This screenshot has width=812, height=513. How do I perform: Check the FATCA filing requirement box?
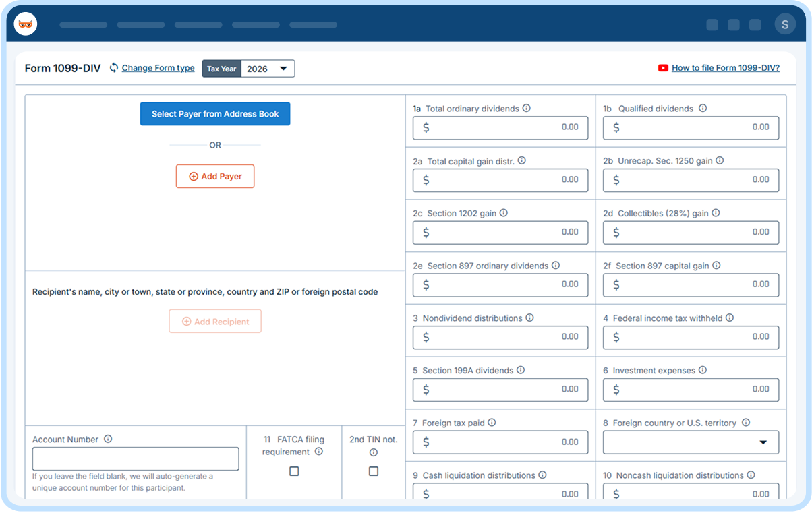[294, 471]
